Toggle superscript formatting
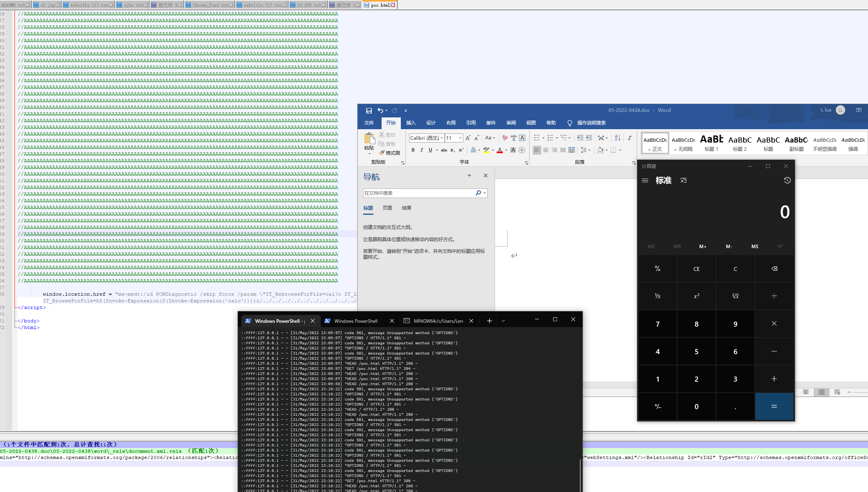This screenshot has height=492, width=868. [x=461, y=150]
